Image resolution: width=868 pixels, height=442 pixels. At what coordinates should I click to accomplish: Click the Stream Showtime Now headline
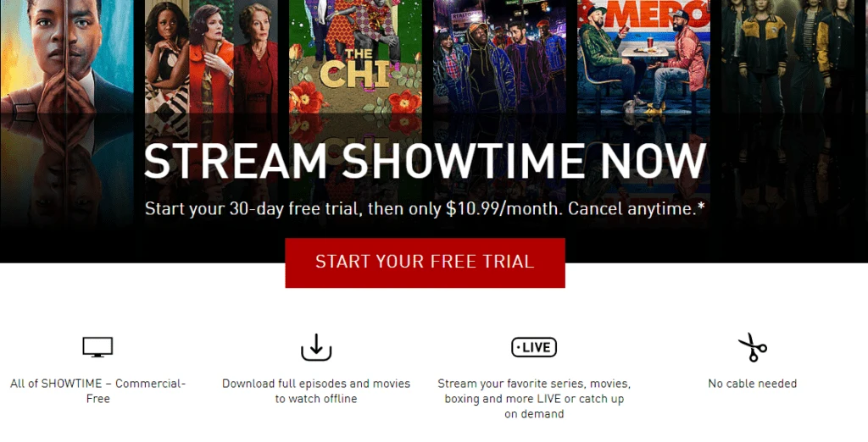pos(425,161)
